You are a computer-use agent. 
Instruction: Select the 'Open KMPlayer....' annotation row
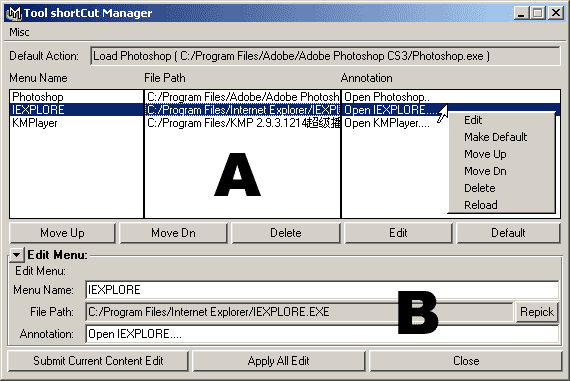[394, 123]
